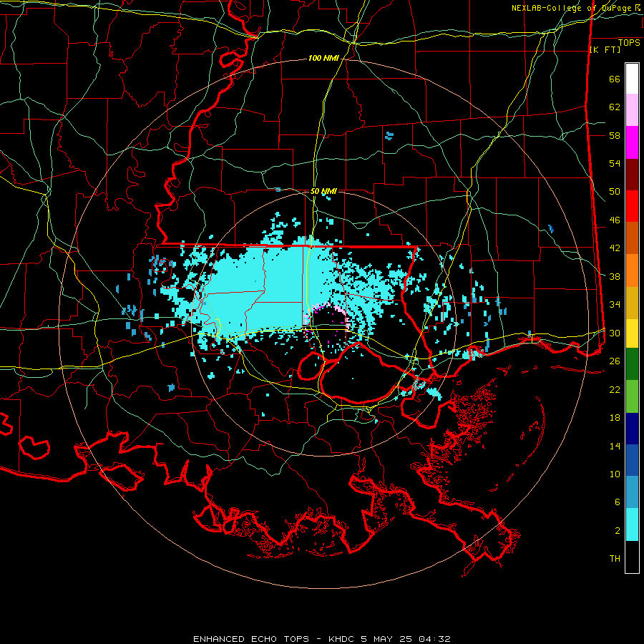Screen dimensions: 644x644
Task: Click the dark green 30 K FT swatch
Action: point(632,364)
